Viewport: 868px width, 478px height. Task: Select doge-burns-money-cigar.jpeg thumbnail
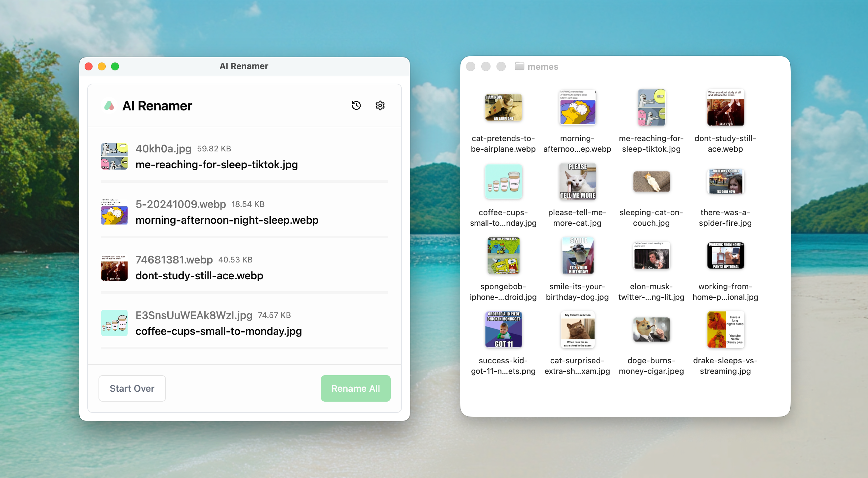[651, 329]
